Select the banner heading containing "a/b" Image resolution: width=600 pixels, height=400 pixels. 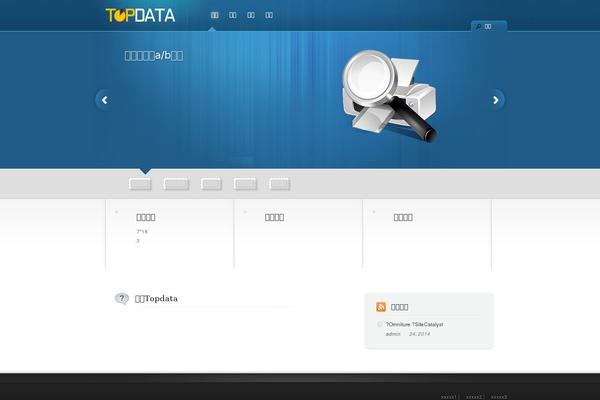pos(154,56)
